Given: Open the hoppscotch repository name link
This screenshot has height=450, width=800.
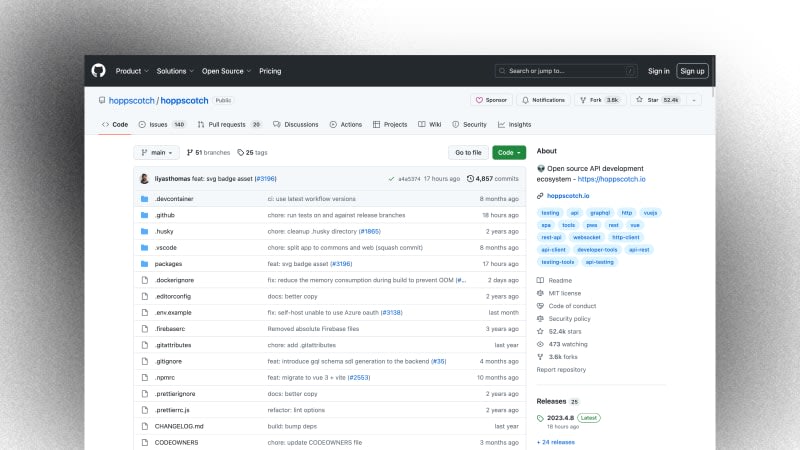Looking at the screenshot, I should point(184,101).
